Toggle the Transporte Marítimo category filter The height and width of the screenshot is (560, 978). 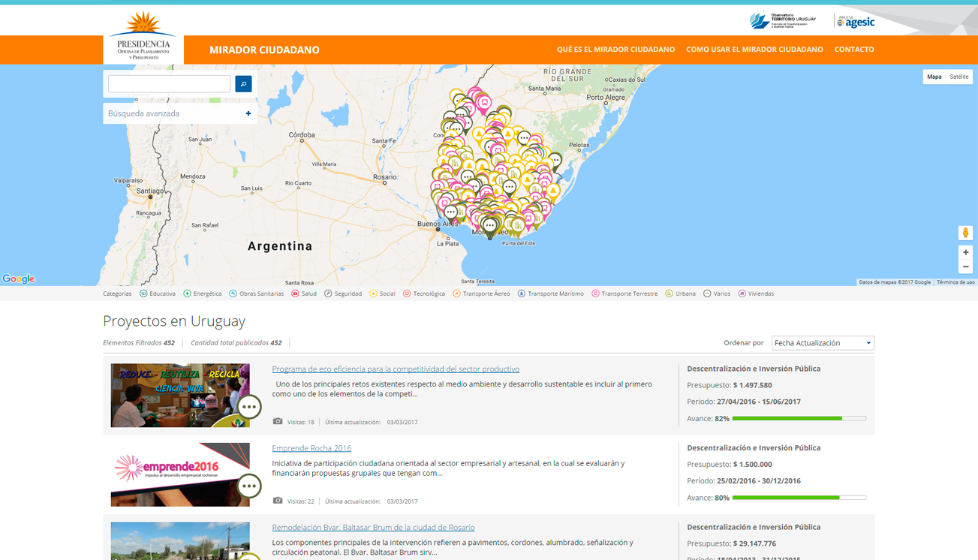pos(550,294)
